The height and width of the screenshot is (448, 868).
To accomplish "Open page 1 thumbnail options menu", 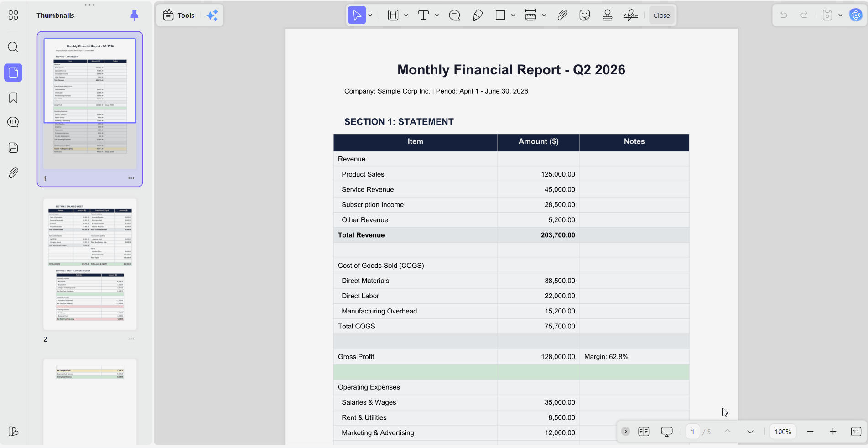I will (131, 178).
